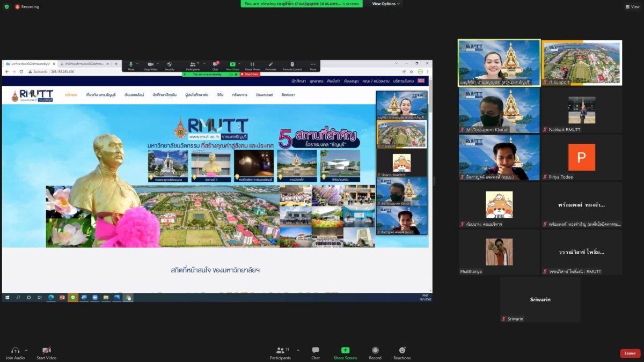Open Microsoft Edge from shared taskbar
Screen dimensions: 644x362
[x=51, y=297]
